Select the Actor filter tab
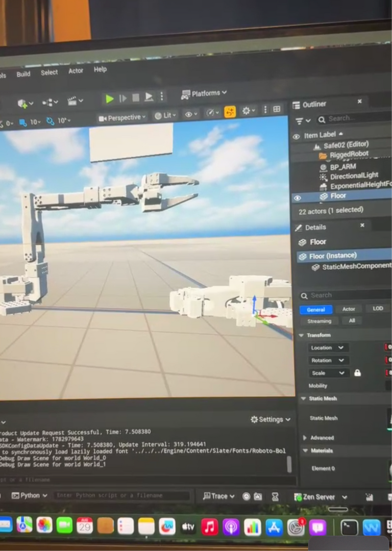Viewport: 392px width, 551px height. click(348, 309)
